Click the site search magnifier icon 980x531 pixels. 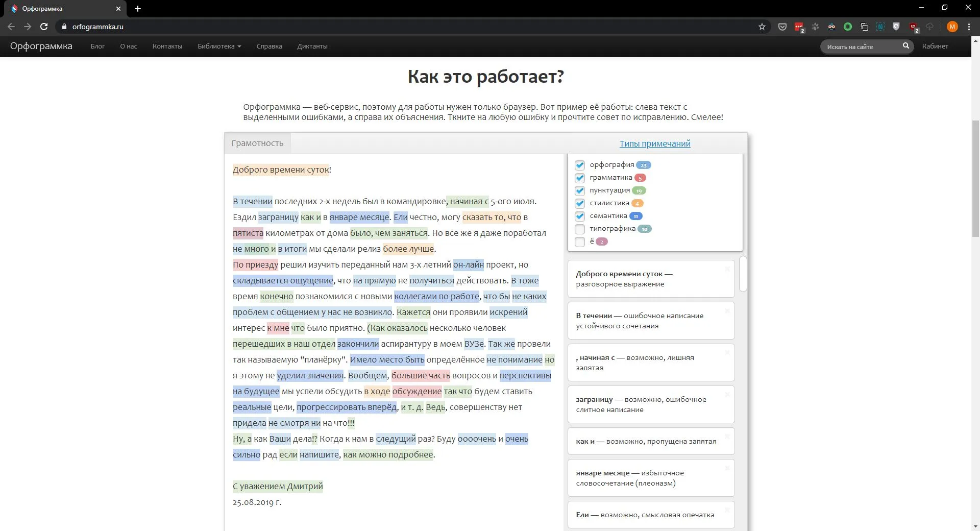[x=906, y=46]
